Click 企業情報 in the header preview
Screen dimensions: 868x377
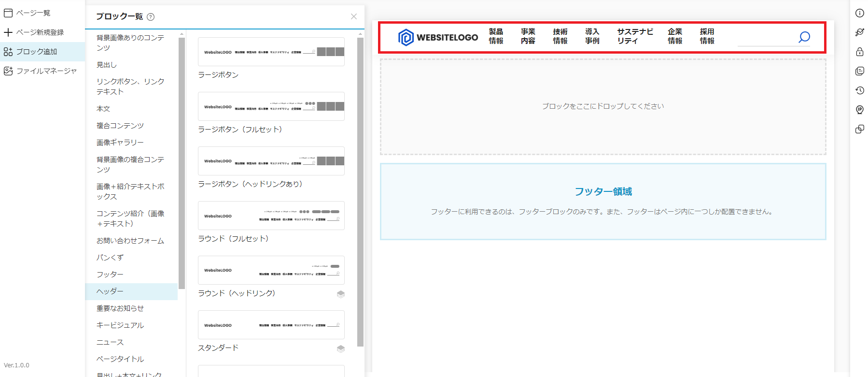click(675, 36)
